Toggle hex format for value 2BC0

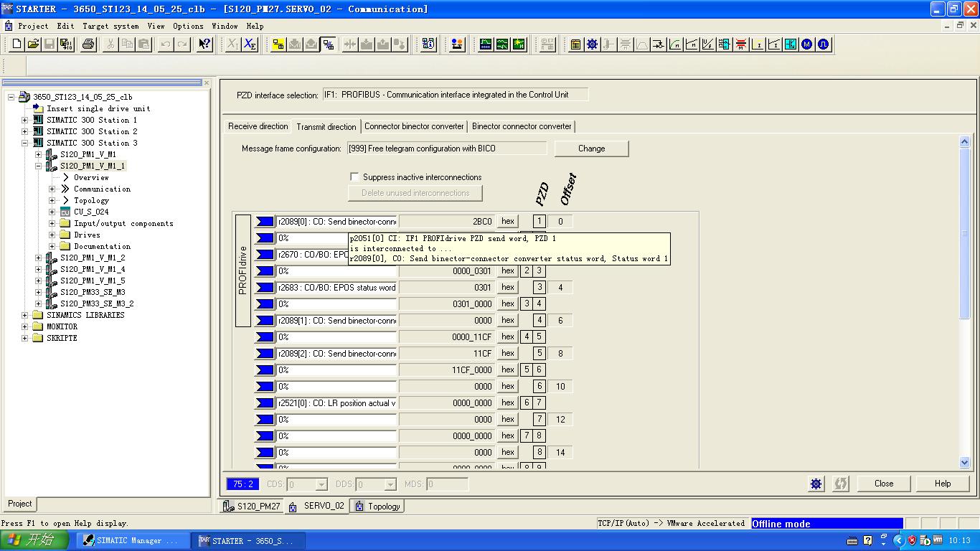[508, 222]
